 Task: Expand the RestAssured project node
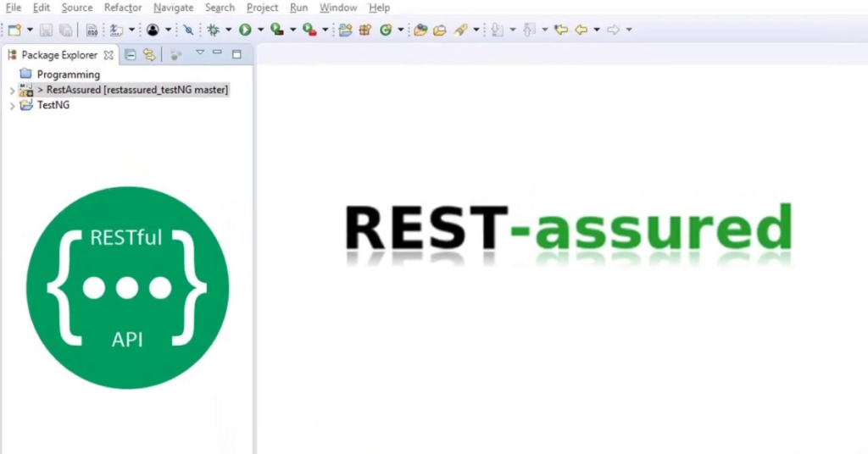point(12,90)
